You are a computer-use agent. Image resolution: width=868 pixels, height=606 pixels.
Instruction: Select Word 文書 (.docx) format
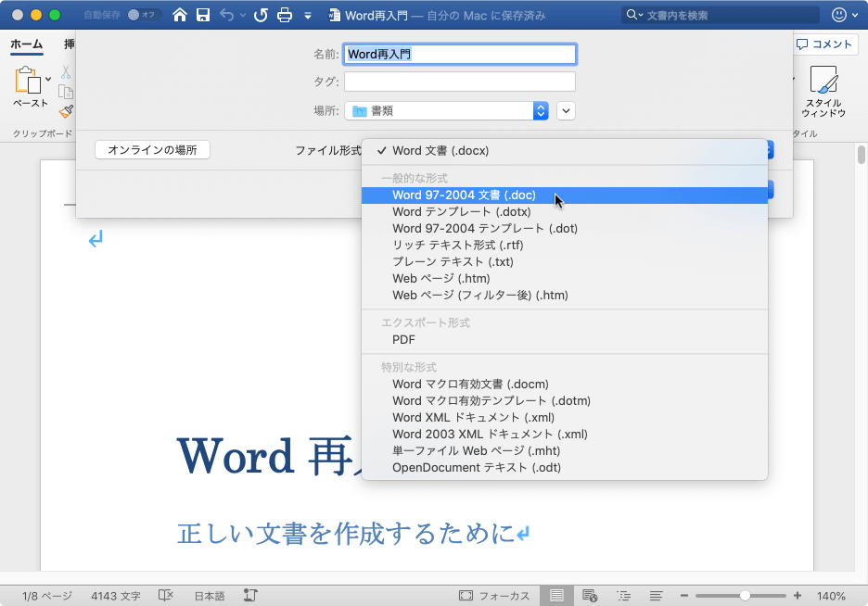pos(565,150)
